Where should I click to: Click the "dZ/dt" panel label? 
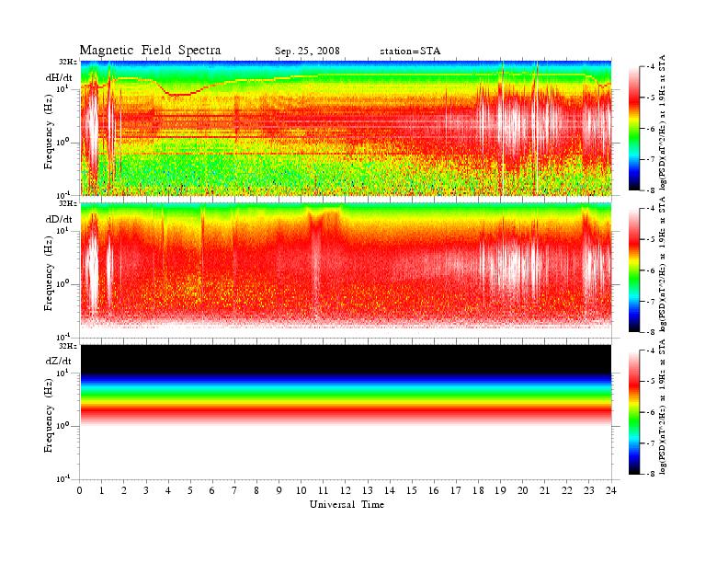click(x=59, y=361)
